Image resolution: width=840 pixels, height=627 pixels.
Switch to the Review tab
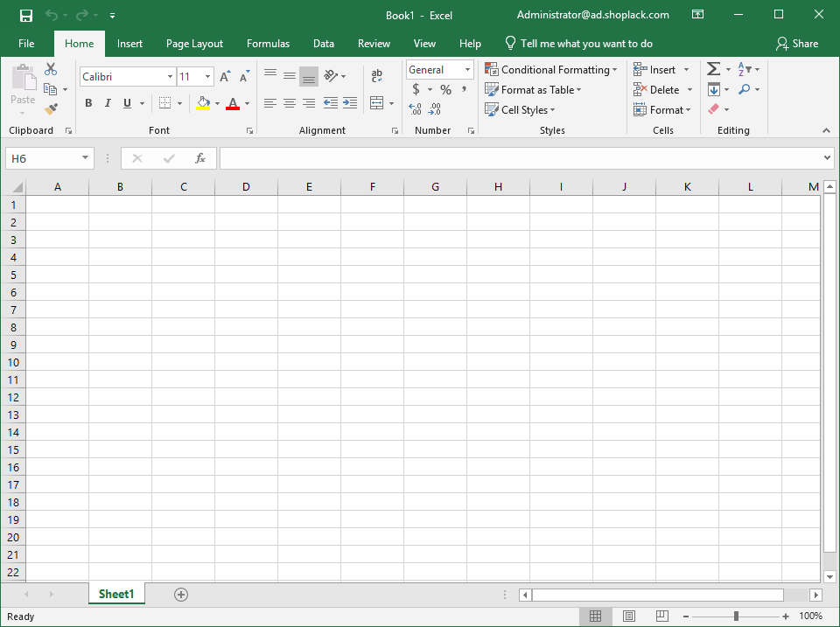[374, 44]
